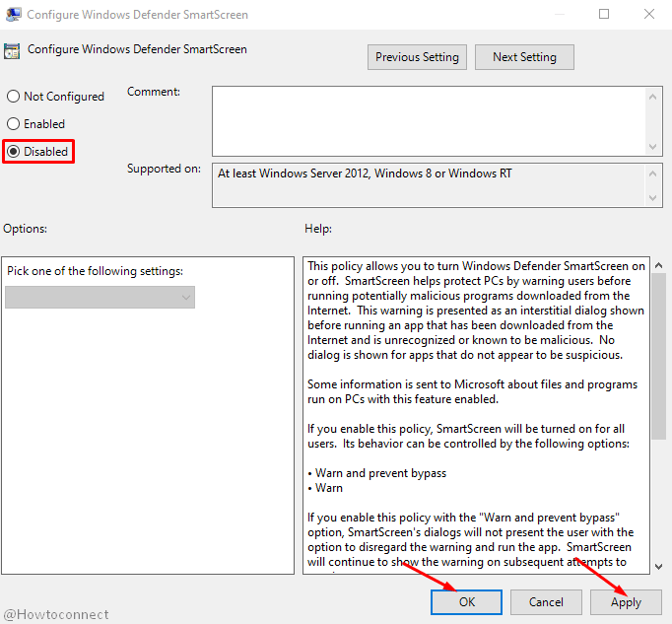Go to Next Setting
This screenshot has width=672, height=624.
pos(524,57)
